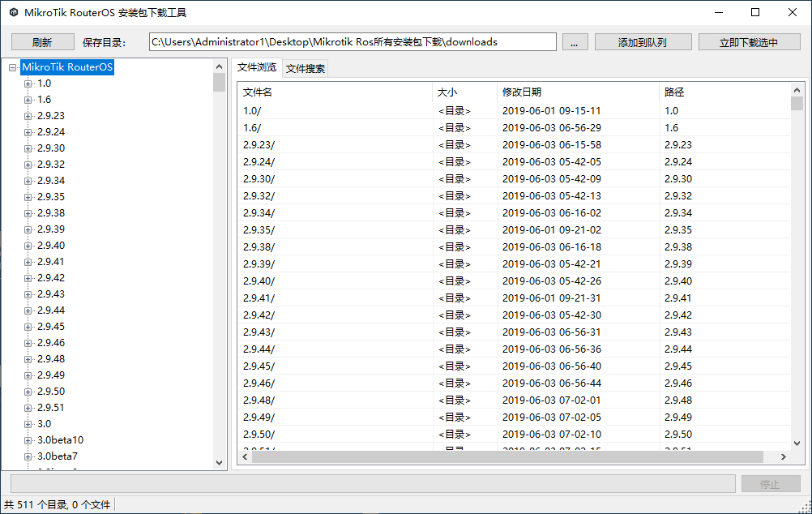This screenshot has height=514, width=812.
Task: Open the folder browse '...' button
Action: pos(575,42)
